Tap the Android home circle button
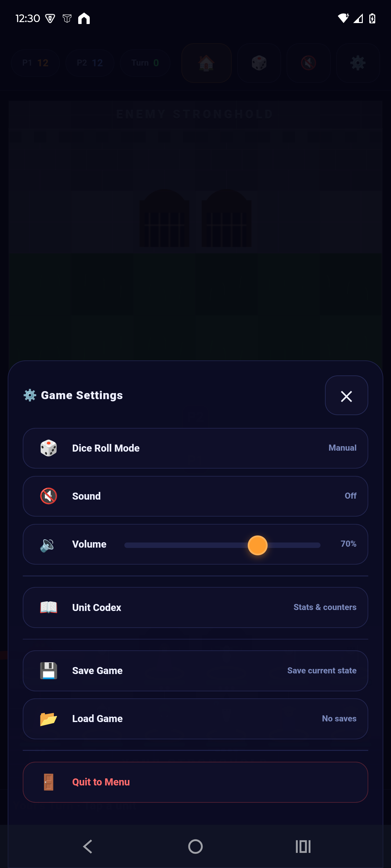The height and width of the screenshot is (868, 391). click(195, 846)
